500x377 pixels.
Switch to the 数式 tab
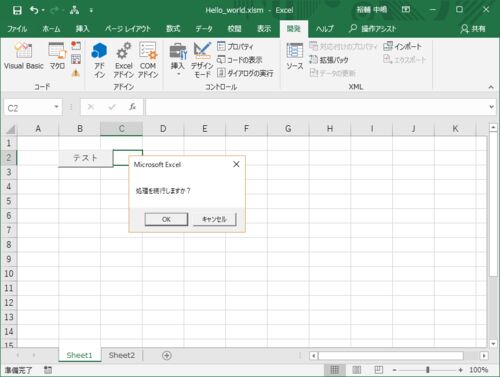tap(173, 29)
